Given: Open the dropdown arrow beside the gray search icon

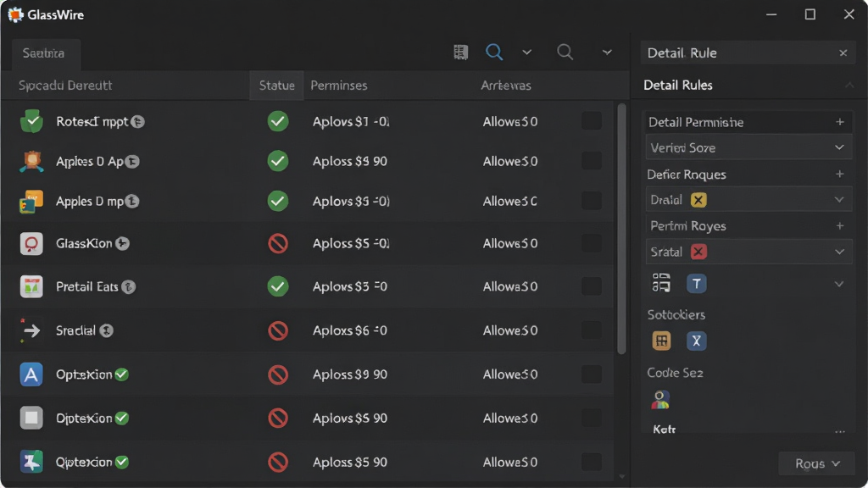Looking at the screenshot, I should 607,53.
